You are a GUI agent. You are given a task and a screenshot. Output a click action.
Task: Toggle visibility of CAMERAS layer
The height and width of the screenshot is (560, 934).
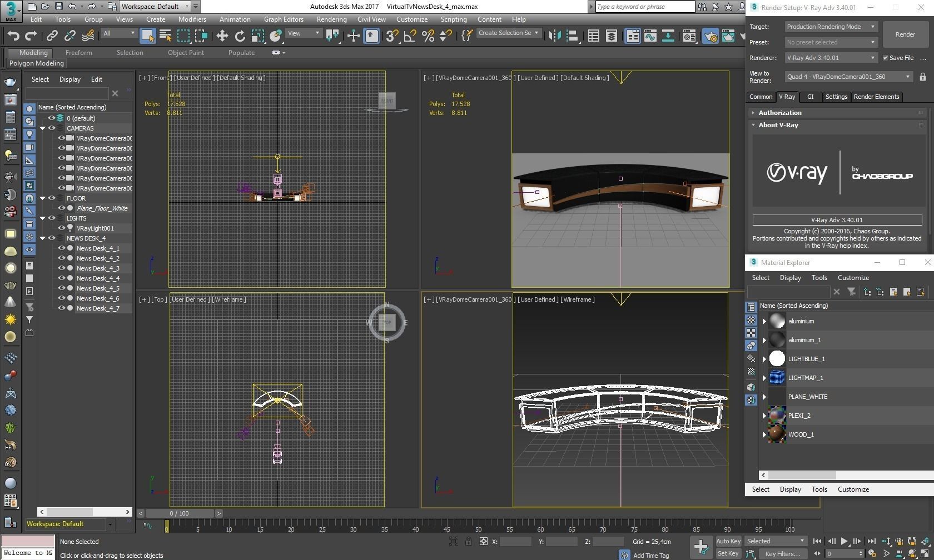click(52, 128)
